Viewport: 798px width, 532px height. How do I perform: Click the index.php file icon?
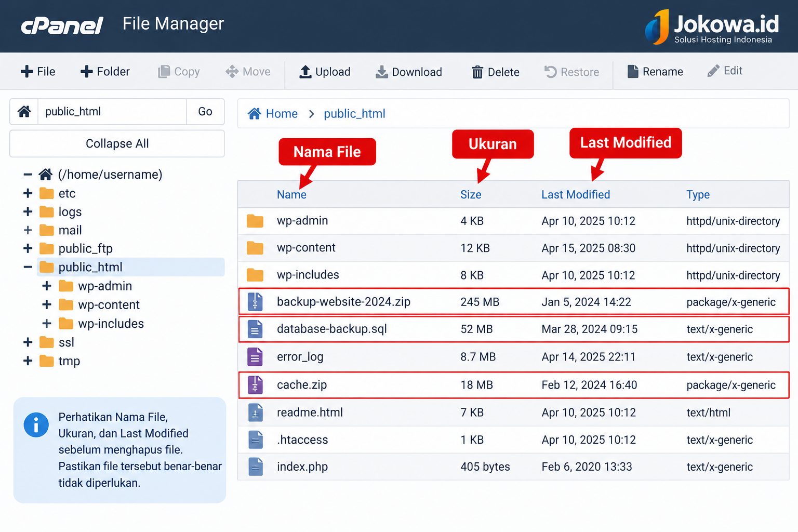pyautogui.click(x=255, y=467)
